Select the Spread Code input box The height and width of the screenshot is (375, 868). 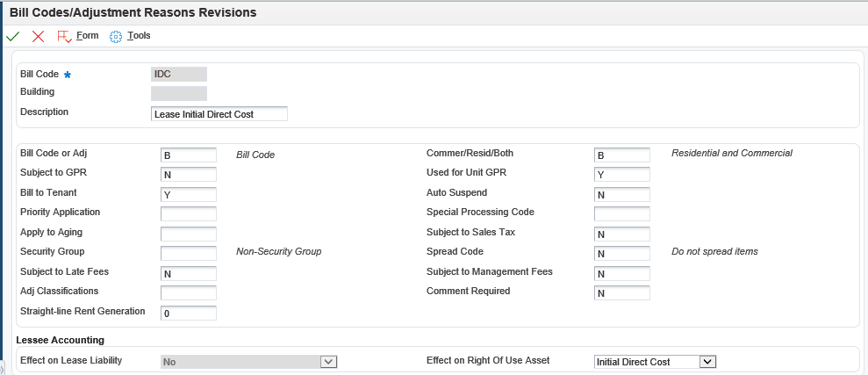(621, 253)
